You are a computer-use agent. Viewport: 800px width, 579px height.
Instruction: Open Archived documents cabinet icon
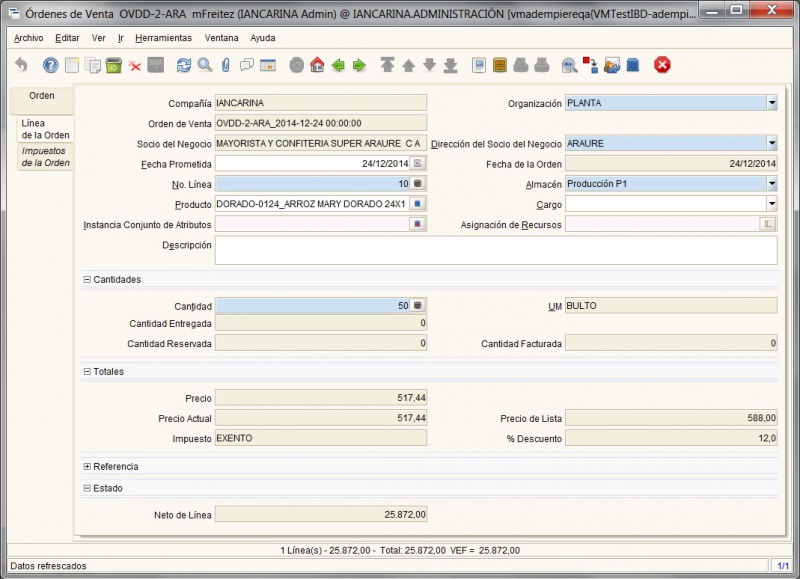(x=500, y=65)
